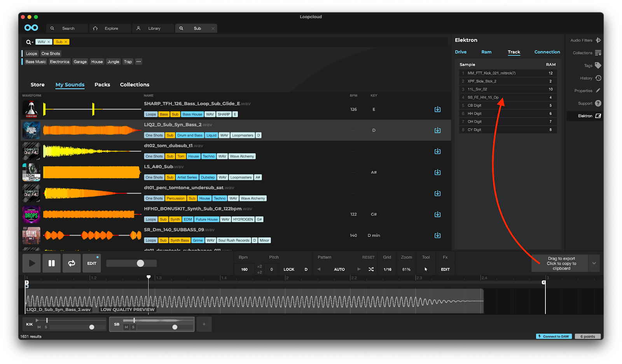622x364 pixels.
Task: Open the pitch key D selector
Action: click(306, 269)
